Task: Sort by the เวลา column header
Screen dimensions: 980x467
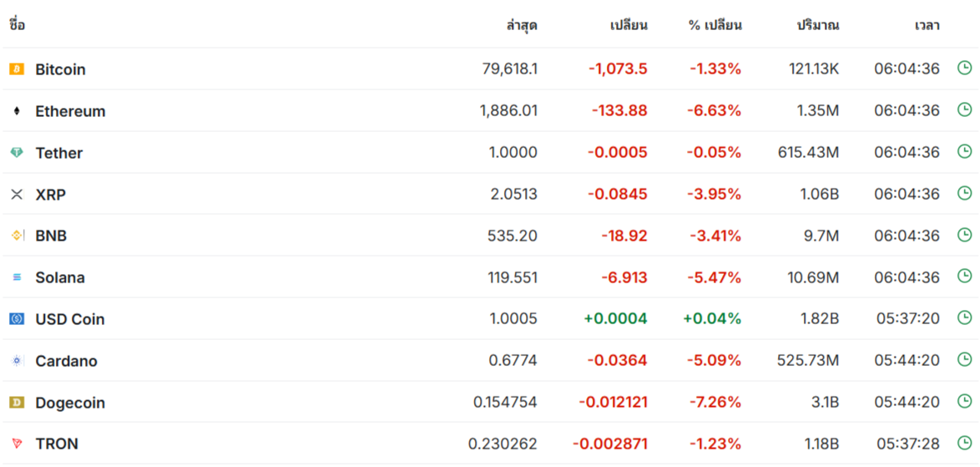Action: tap(927, 26)
